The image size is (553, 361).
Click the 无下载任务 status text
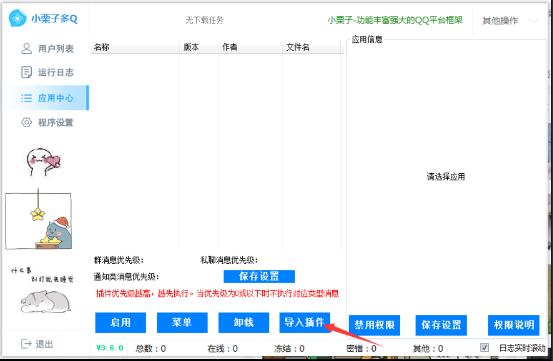(x=205, y=20)
